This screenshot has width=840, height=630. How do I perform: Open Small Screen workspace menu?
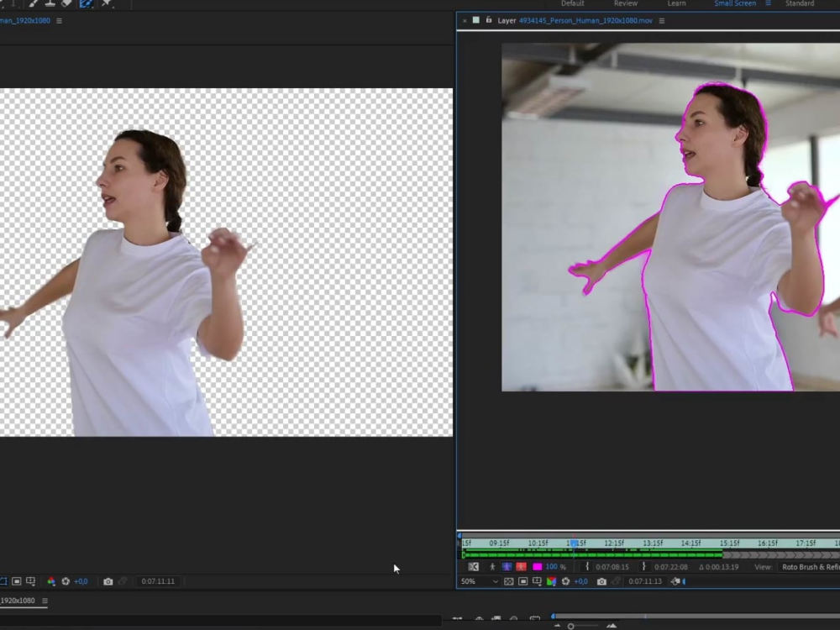(x=769, y=3)
